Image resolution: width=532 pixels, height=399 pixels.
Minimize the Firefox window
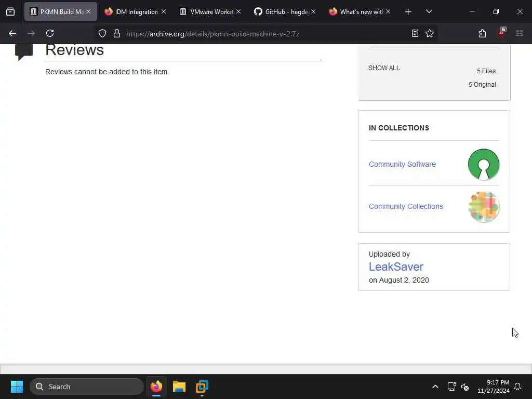tap(472, 12)
